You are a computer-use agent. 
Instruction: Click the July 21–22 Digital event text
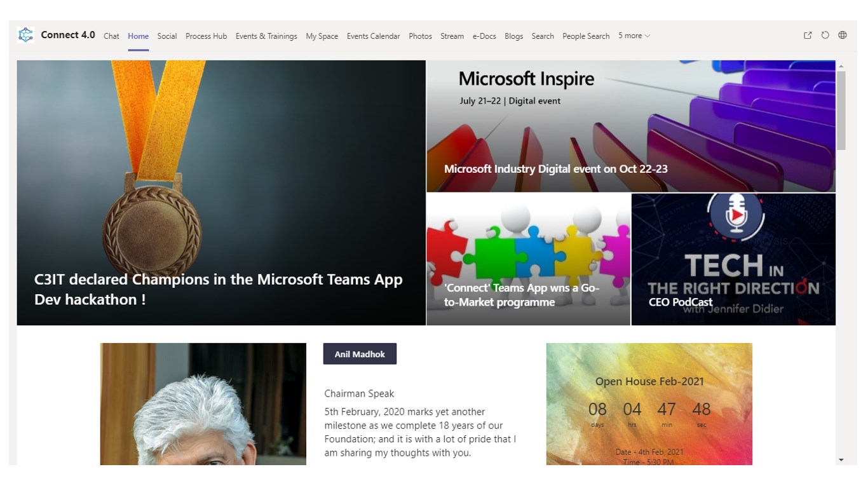[510, 101]
